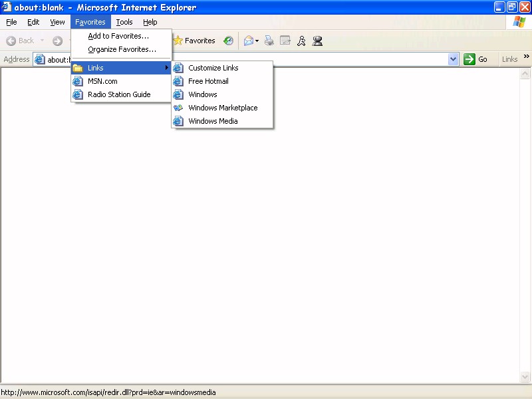Expand the Links toolbar chevron
The width and height of the screenshot is (532, 399).
(x=526, y=57)
